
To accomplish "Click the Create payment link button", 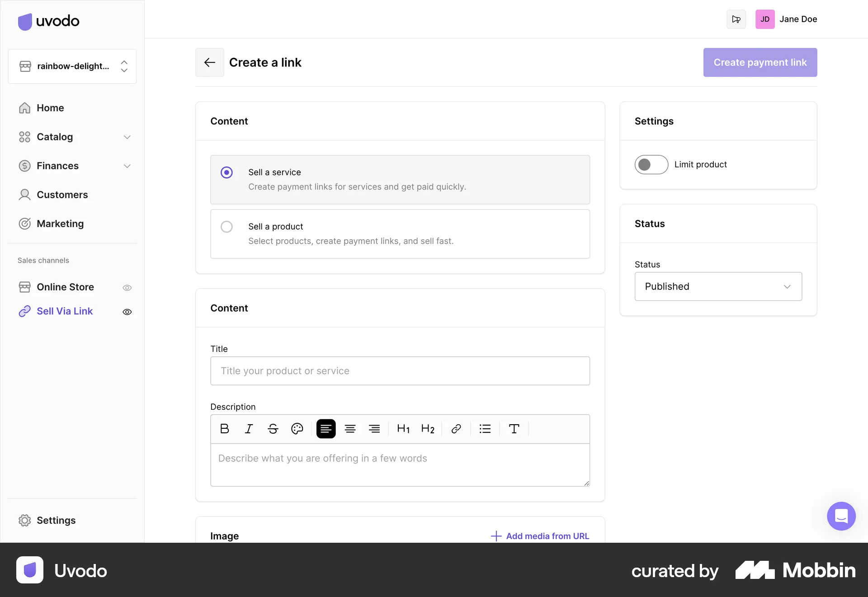I will 760,62.
